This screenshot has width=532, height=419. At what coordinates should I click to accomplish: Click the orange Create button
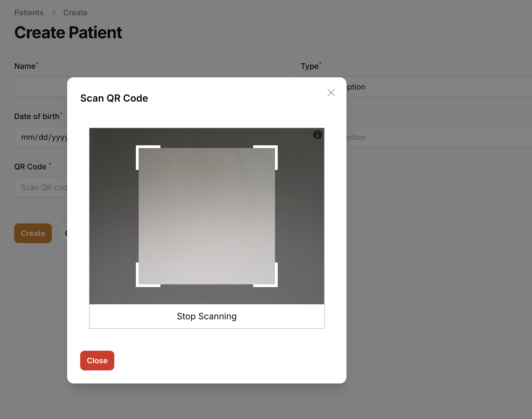pyautogui.click(x=33, y=233)
